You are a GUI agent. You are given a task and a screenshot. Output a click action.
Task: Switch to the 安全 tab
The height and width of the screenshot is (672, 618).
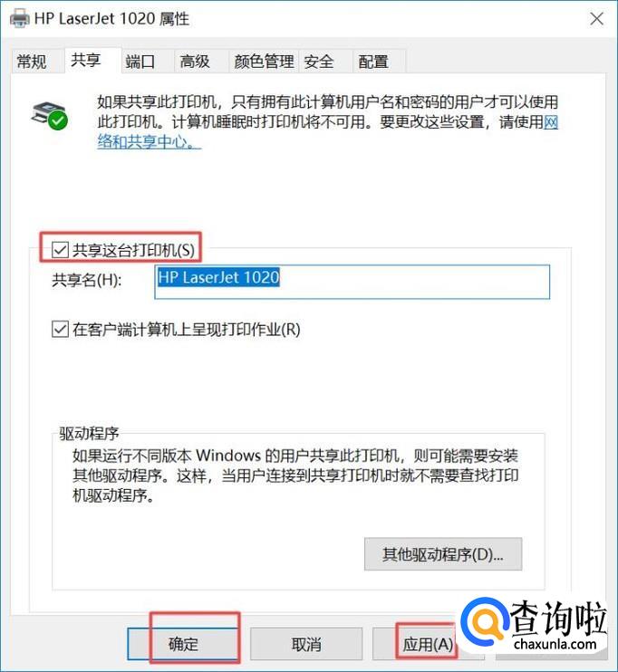pos(319,62)
